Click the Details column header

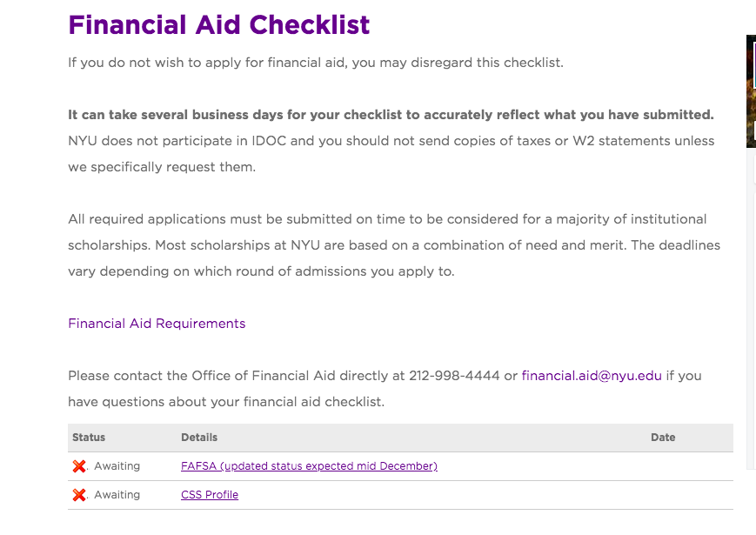(x=199, y=438)
